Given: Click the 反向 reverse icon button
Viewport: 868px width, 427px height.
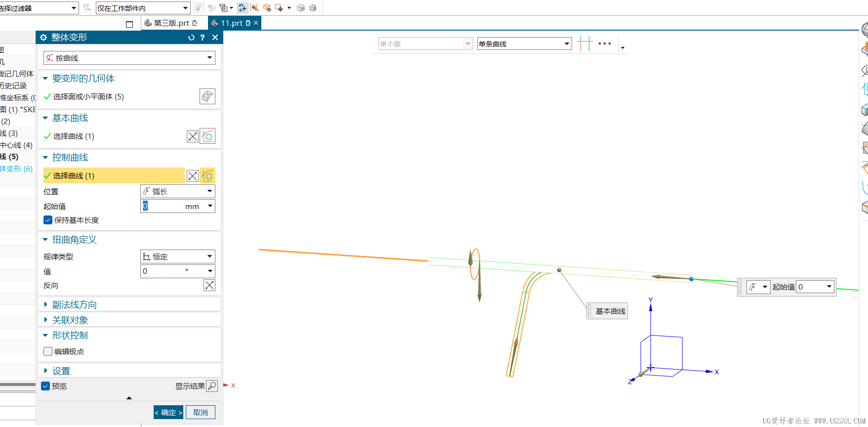Looking at the screenshot, I should pyautogui.click(x=209, y=285).
